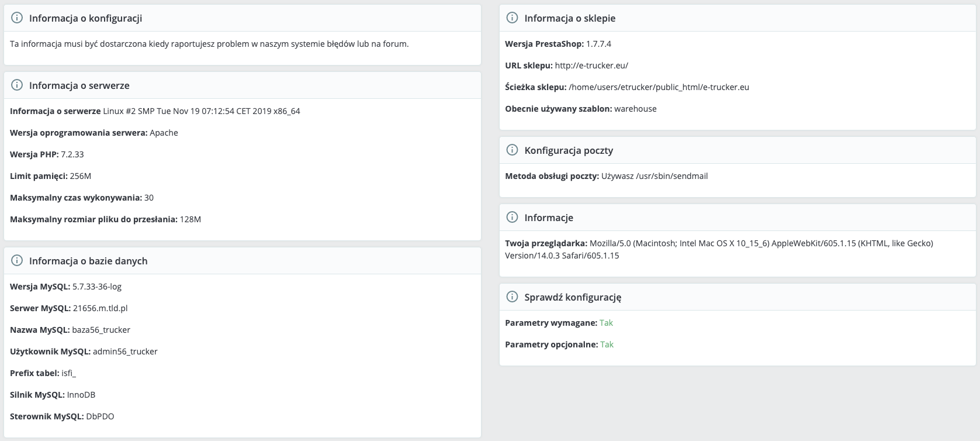Click info icon beside Informacje heading
Viewport: 980px width, 441px height.
click(512, 218)
